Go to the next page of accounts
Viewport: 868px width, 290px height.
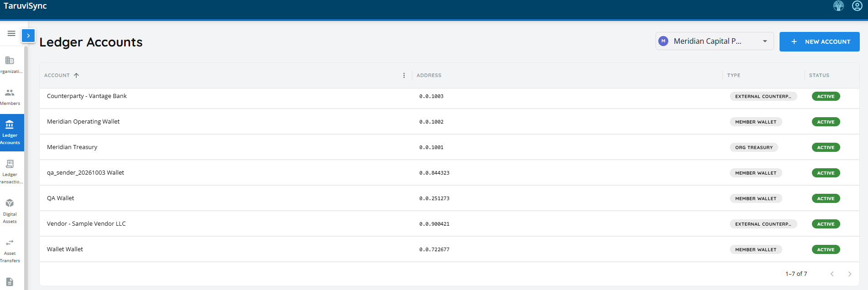click(x=850, y=274)
